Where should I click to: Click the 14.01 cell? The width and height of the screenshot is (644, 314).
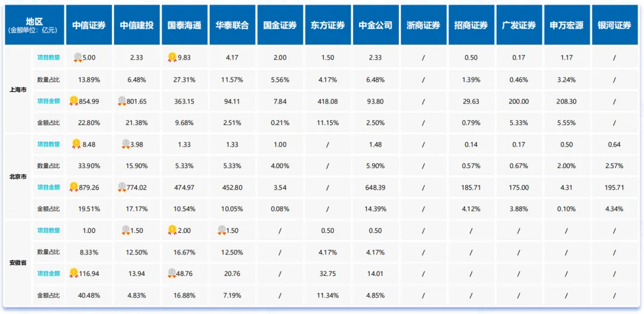coord(376,273)
